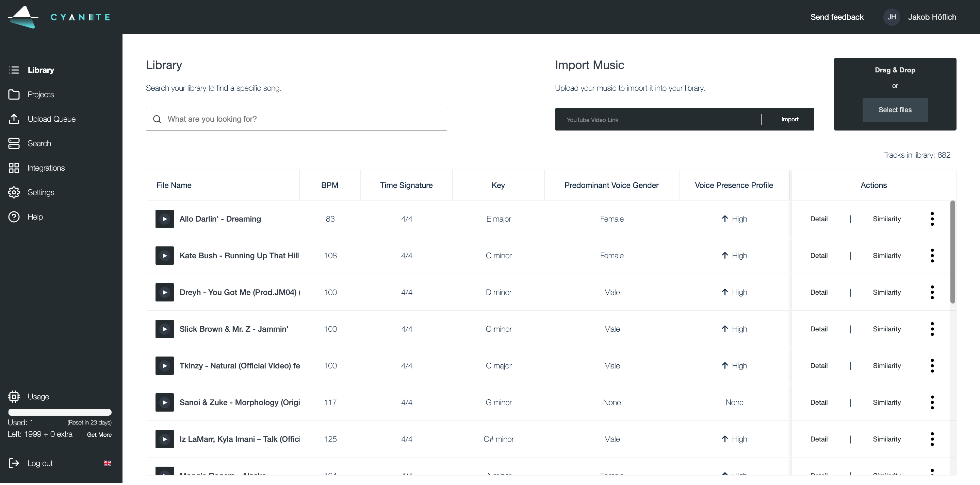The width and height of the screenshot is (980, 485).
Task: Click the usage progress bar
Action: click(60, 412)
